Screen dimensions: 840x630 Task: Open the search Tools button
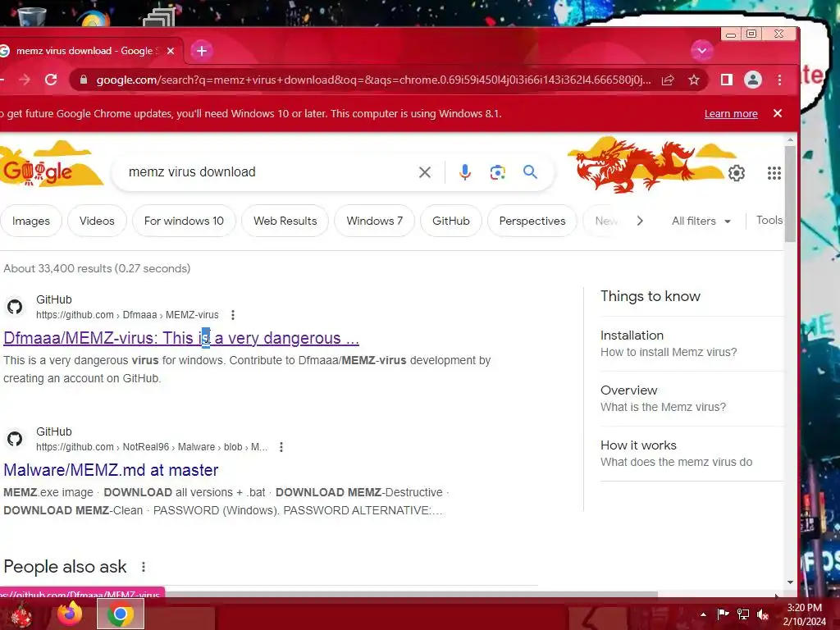(769, 220)
